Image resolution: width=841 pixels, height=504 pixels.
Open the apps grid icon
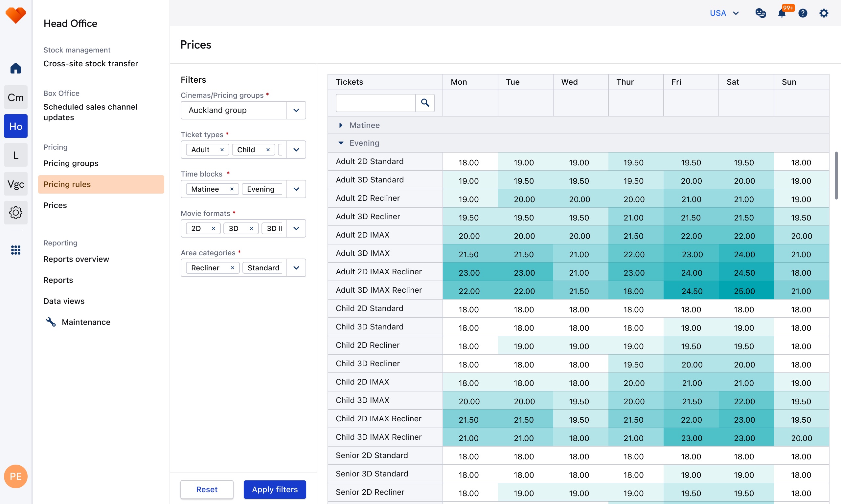pyautogui.click(x=16, y=250)
